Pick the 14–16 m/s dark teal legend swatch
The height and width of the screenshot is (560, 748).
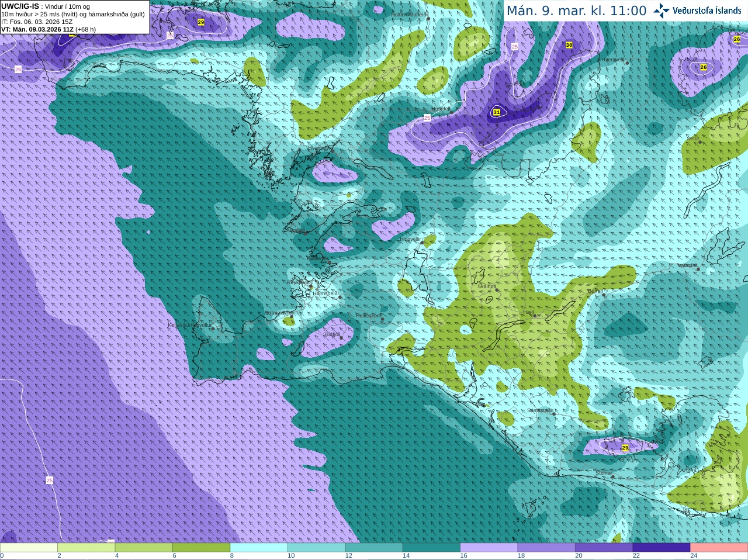431,548
